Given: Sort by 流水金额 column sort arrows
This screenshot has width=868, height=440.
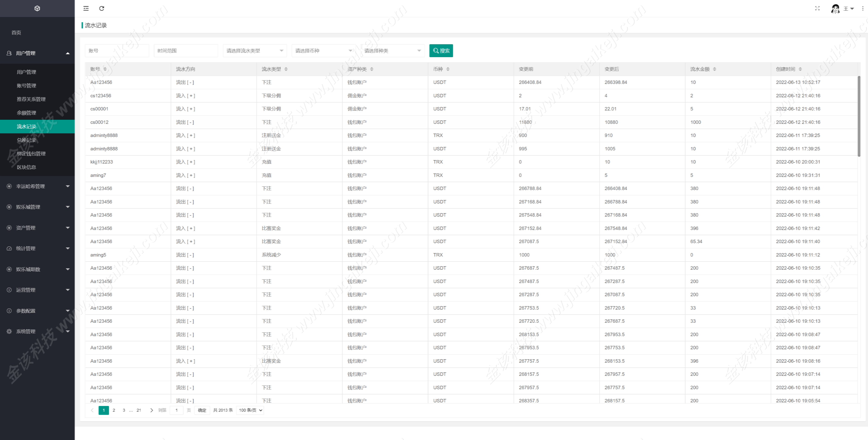Looking at the screenshot, I should 715,69.
